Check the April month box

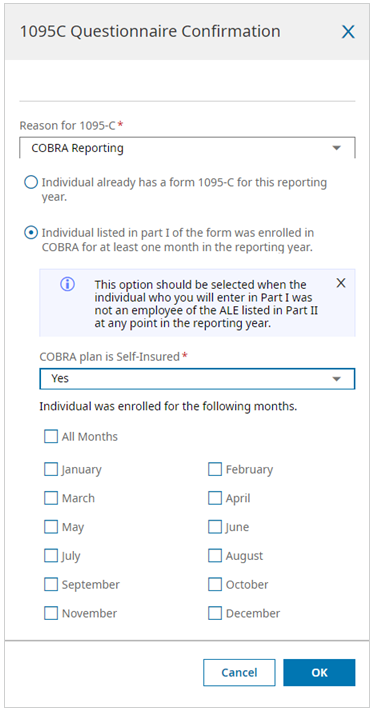[x=215, y=498]
